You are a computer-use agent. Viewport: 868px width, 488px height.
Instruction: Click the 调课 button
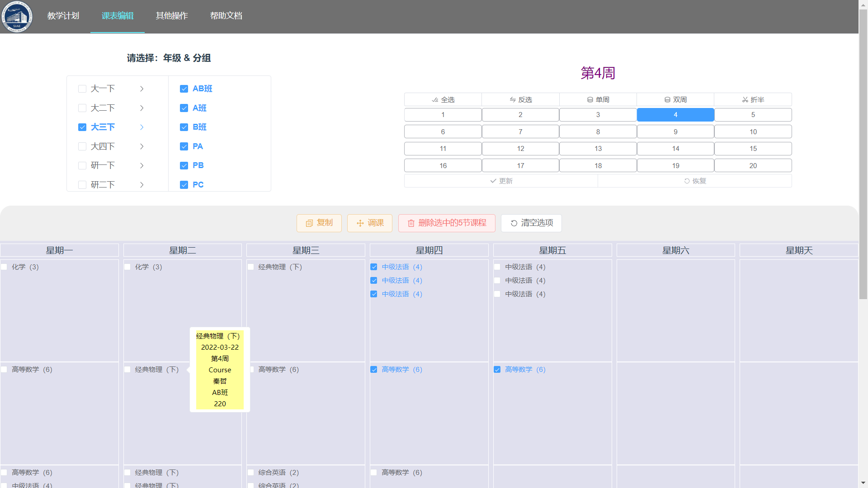coord(370,223)
